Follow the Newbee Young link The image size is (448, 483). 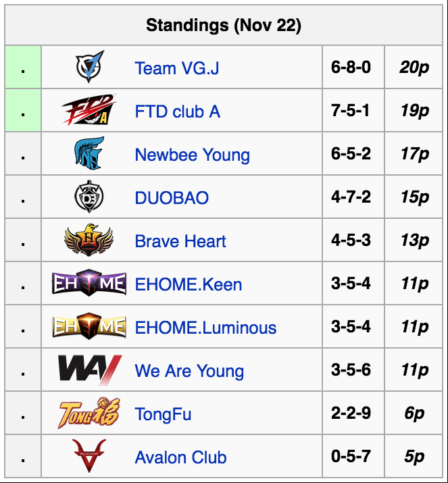click(x=193, y=155)
